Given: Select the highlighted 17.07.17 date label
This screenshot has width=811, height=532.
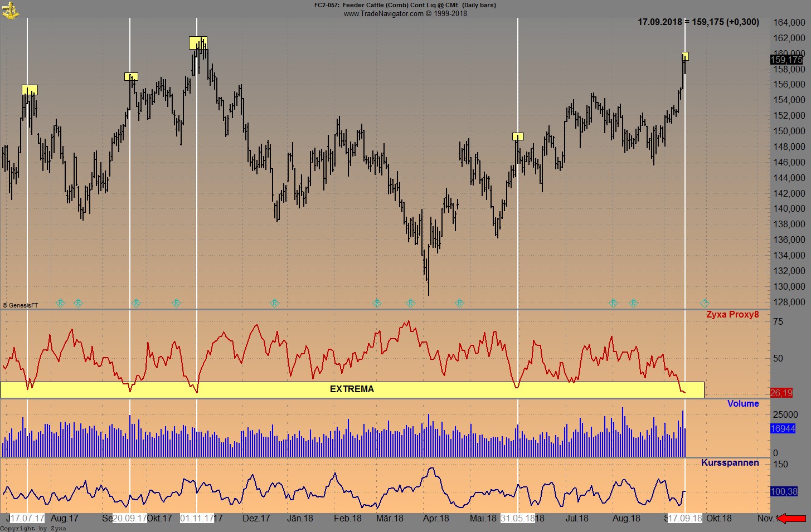Looking at the screenshot, I should [x=27, y=518].
